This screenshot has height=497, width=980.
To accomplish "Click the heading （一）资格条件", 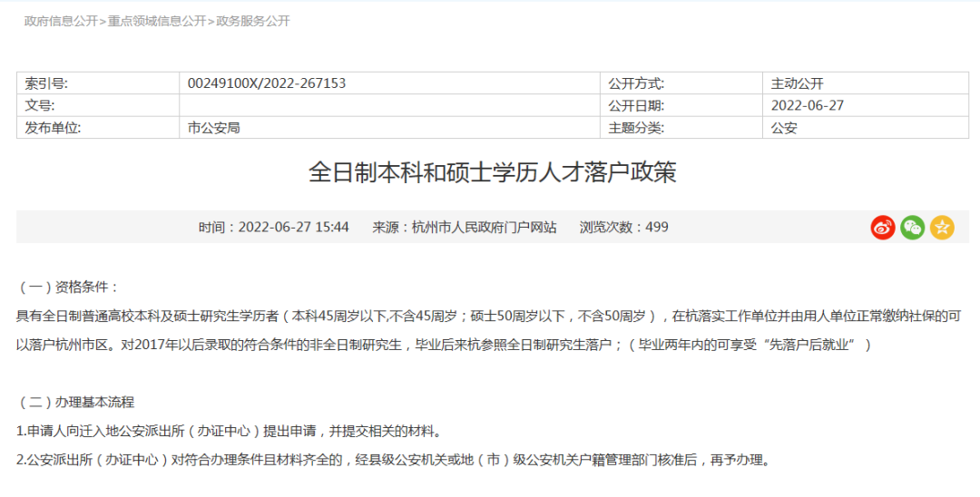I will pyautogui.click(x=67, y=287).
